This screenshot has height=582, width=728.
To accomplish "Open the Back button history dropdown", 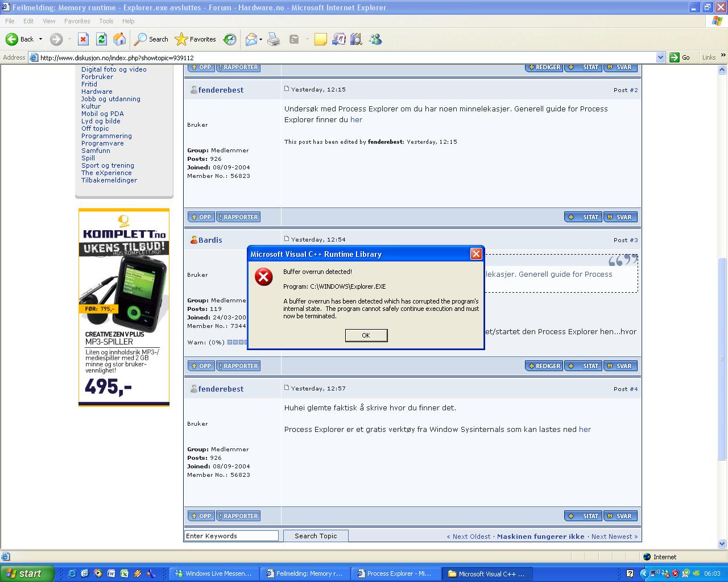I will (40, 39).
